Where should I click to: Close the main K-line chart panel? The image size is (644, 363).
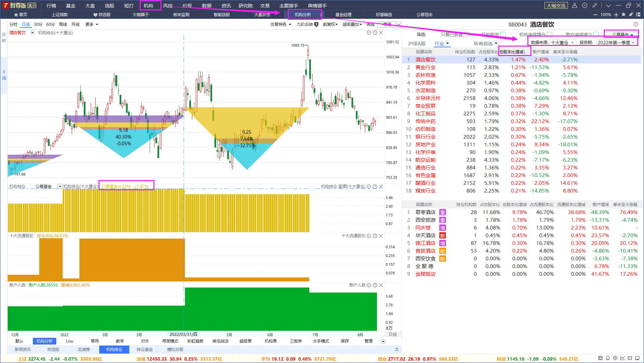coord(381,33)
